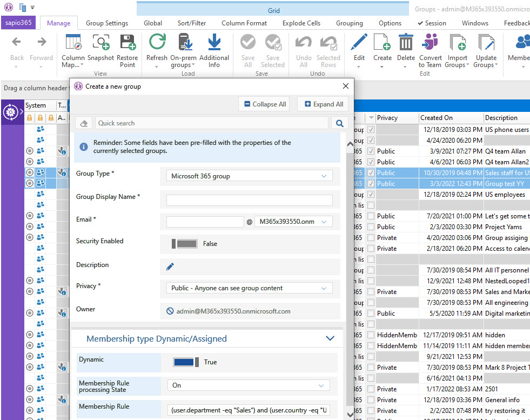Open the Privacy dropdown

[x=249, y=289]
